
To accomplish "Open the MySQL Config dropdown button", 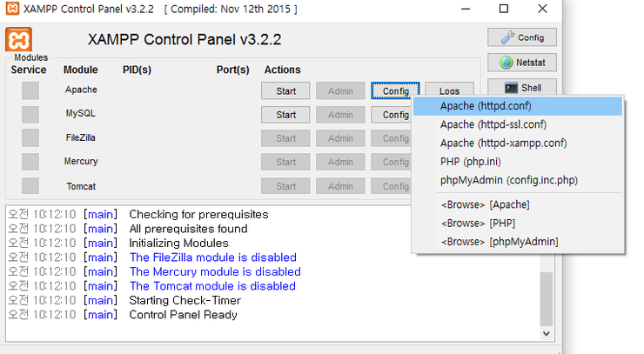I will [392, 115].
